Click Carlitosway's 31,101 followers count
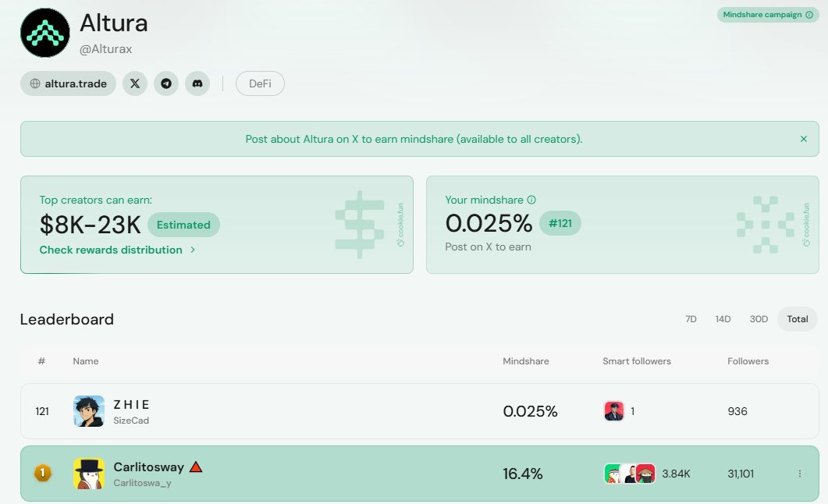The height and width of the screenshot is (504, 828). (x=741, y=474)
